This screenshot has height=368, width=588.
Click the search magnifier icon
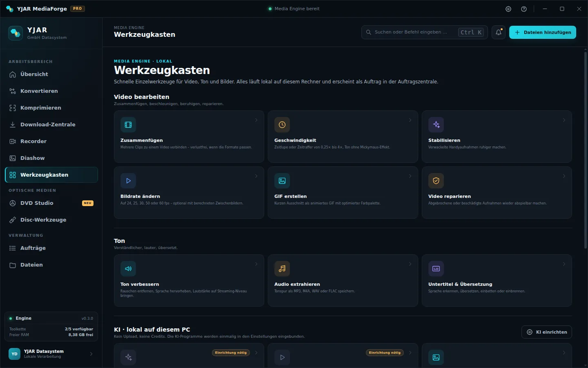tap(369, 32)
